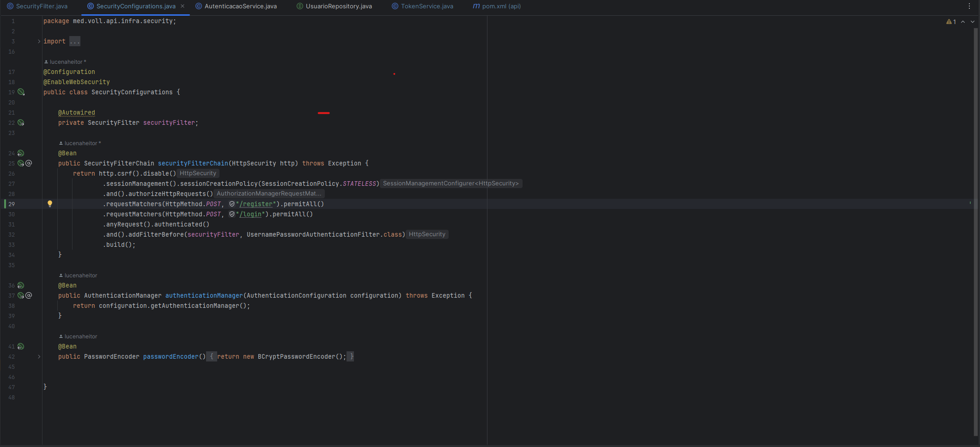The width and height of the screenshot is (980, 447).
Task: Click the authenticationManager method name
Action: tap(204, 296)
